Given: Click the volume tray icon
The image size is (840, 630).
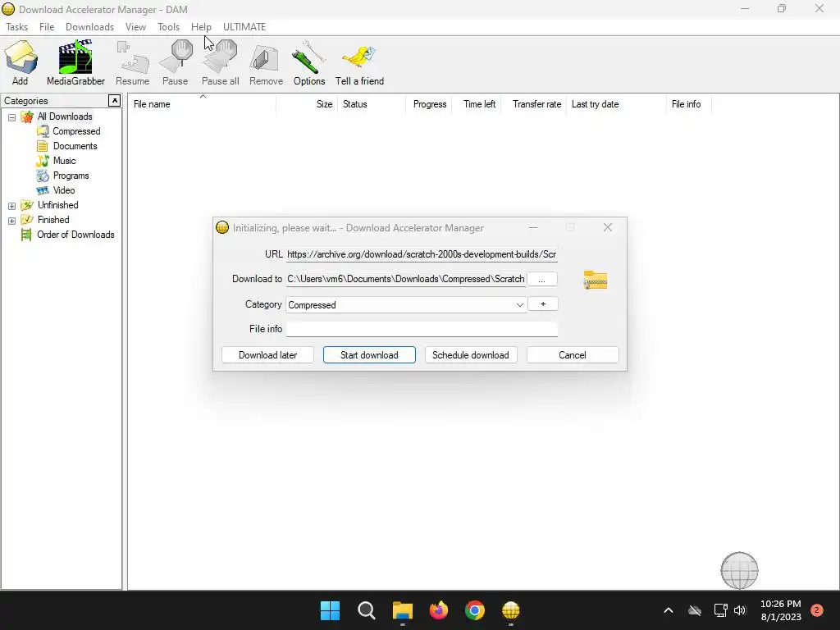Looking at the screenshot, I should (x=740, y=610).
